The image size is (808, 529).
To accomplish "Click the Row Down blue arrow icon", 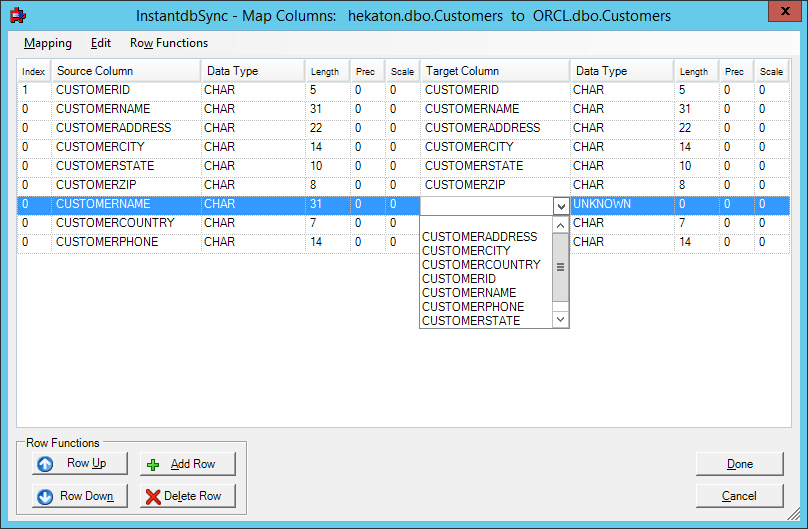I will click(45, 497).
